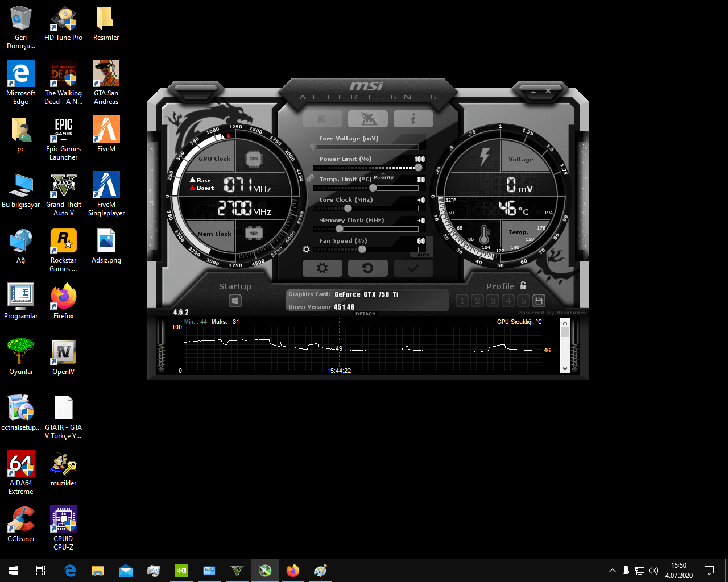Select the FiveM Singleplayer desktop shortcut
Screen dimensions: 728x582
tap(106, 194)
